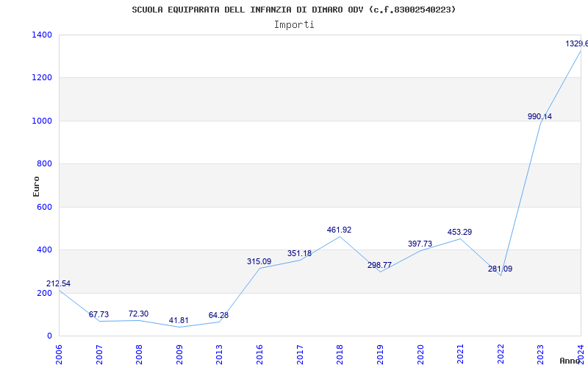This screenshot has height=368, width=588.
Task: Click y-axis value 600
Action: 45,207
